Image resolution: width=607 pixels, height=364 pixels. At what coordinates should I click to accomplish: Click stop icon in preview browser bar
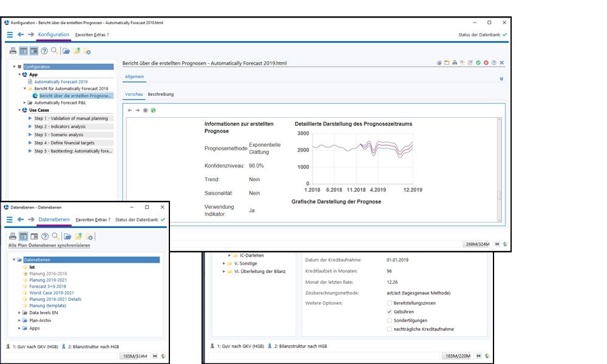145,110
